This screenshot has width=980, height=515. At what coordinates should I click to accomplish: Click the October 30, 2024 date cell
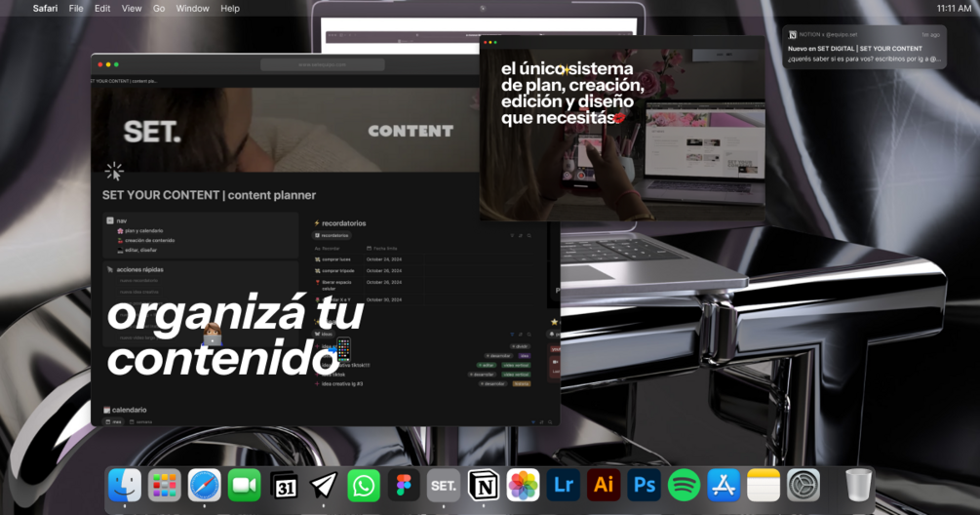384,299
